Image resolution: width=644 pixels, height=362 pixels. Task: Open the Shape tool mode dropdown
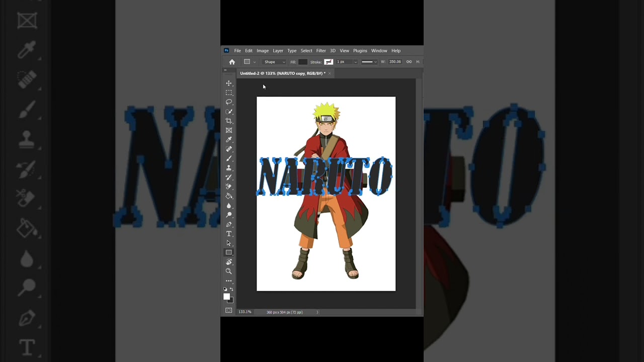point(275,62)
